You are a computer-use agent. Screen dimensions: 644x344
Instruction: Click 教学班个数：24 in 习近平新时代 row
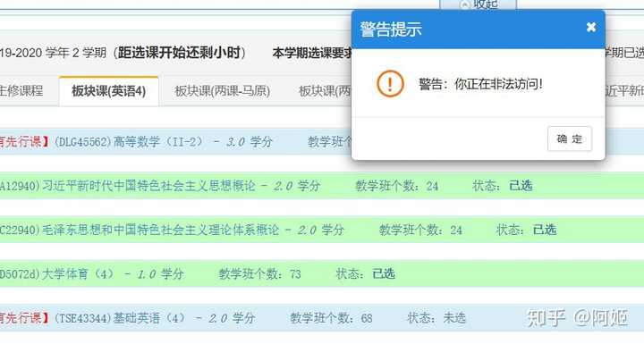click(397, 186)
